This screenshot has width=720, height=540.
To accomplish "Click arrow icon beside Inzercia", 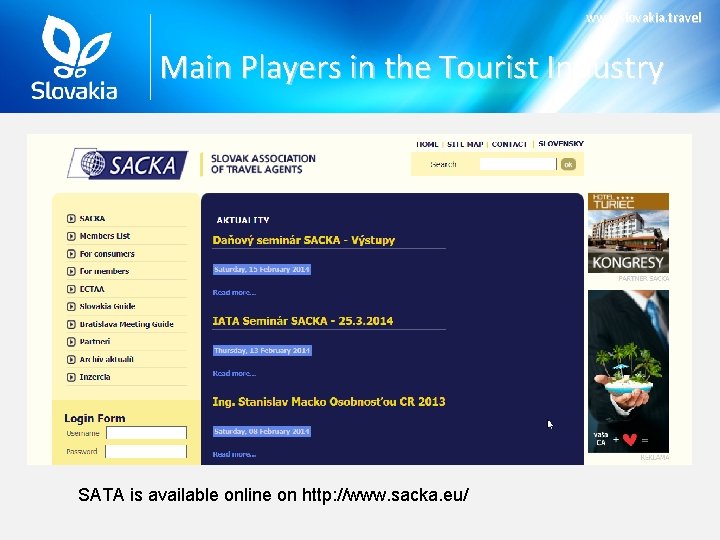I will [x=71, y=377].
